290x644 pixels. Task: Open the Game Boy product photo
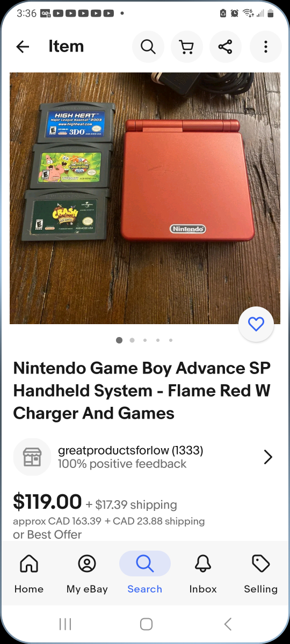coord(145,198)
